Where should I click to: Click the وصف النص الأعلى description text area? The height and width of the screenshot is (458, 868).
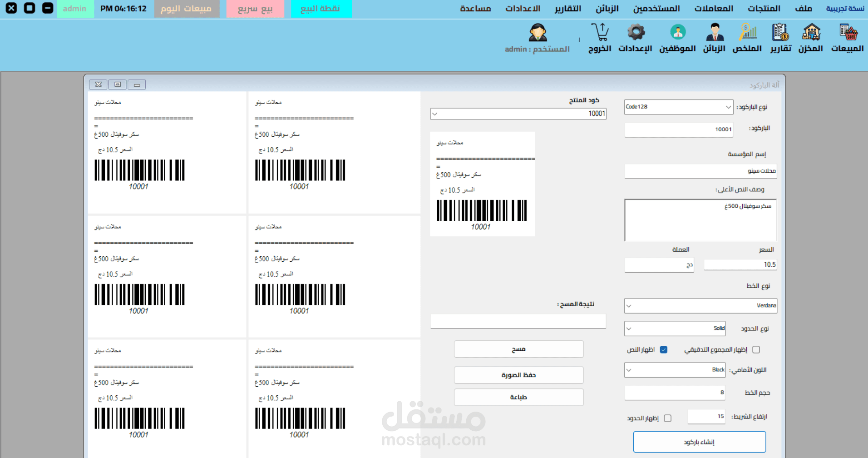pyautogui.click(x=700, y=220)
